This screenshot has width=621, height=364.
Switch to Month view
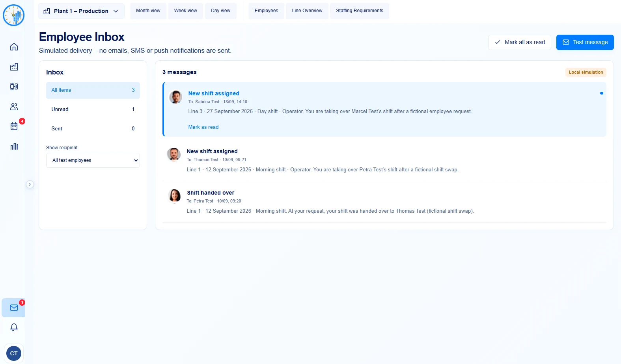click(x=148, y=11)
